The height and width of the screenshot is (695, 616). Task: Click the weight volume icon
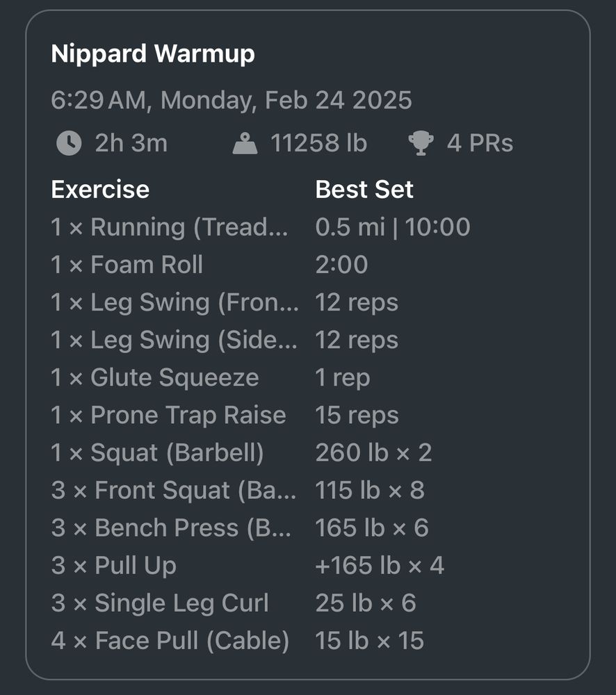point(245,143)
